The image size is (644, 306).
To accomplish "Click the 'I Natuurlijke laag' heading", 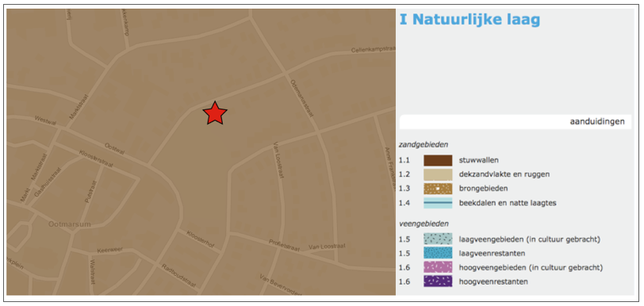I will (470, 20).
